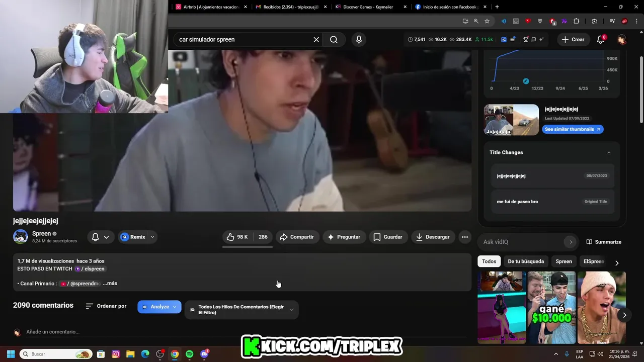
Task: Open the Chrome extensions puzzle icon
Action: [x=577, y=21]
